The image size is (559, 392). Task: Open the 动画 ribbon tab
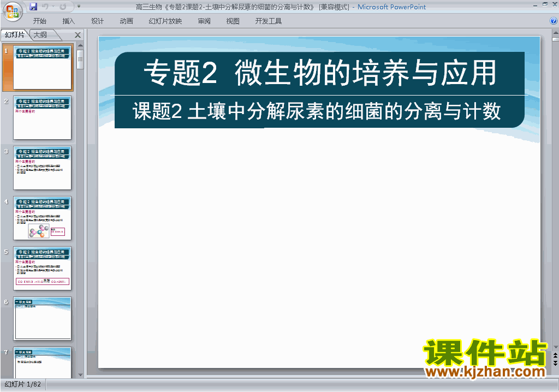coord(126,21)
